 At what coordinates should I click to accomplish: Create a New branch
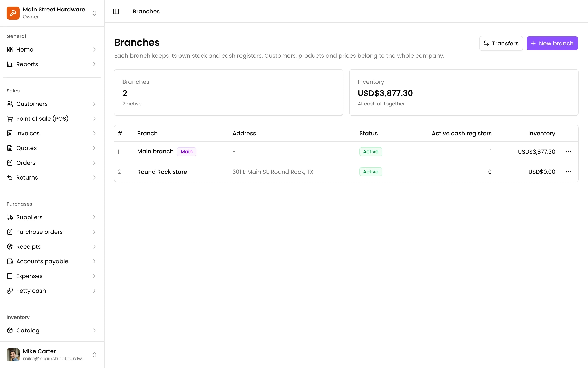552,43
